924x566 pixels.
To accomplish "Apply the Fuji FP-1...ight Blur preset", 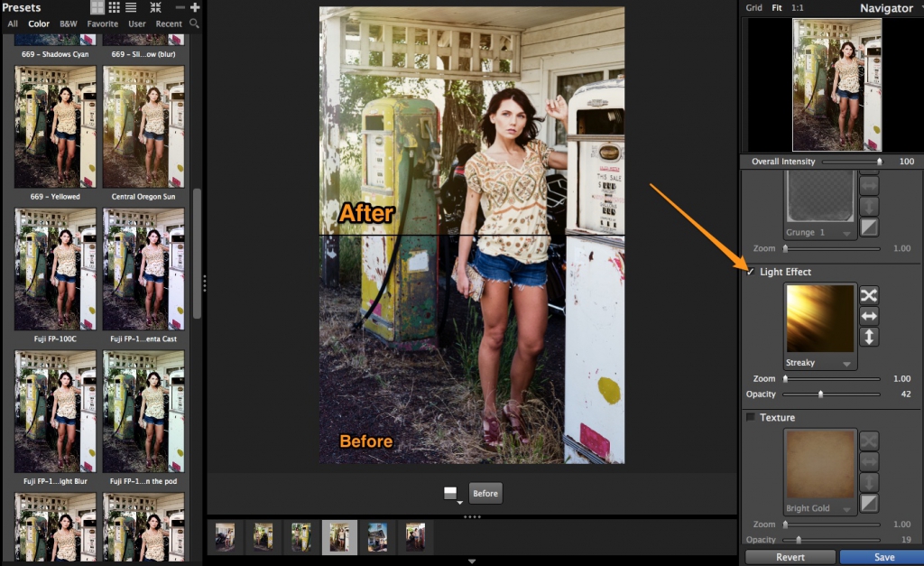I will (x=55, y=411).
